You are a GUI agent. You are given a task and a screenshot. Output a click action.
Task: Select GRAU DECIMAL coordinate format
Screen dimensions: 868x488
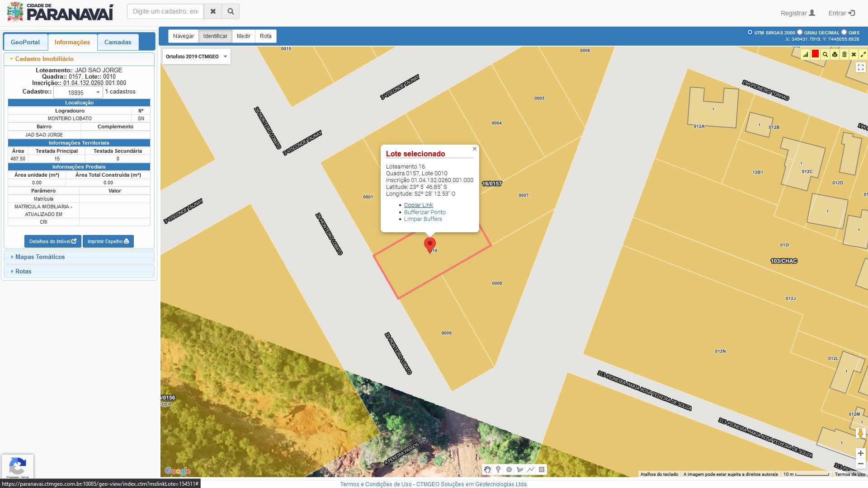click(x=800, y=32)
